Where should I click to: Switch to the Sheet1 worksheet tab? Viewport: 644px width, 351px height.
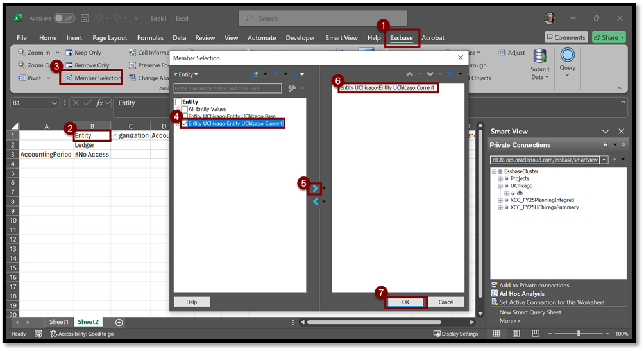point(59,322)
